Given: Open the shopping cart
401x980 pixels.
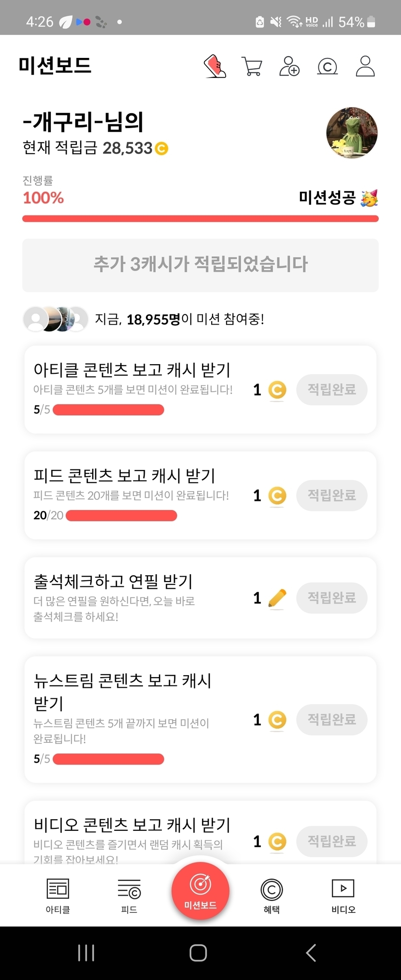Looking at the screenshot, I should click(252, 66).
